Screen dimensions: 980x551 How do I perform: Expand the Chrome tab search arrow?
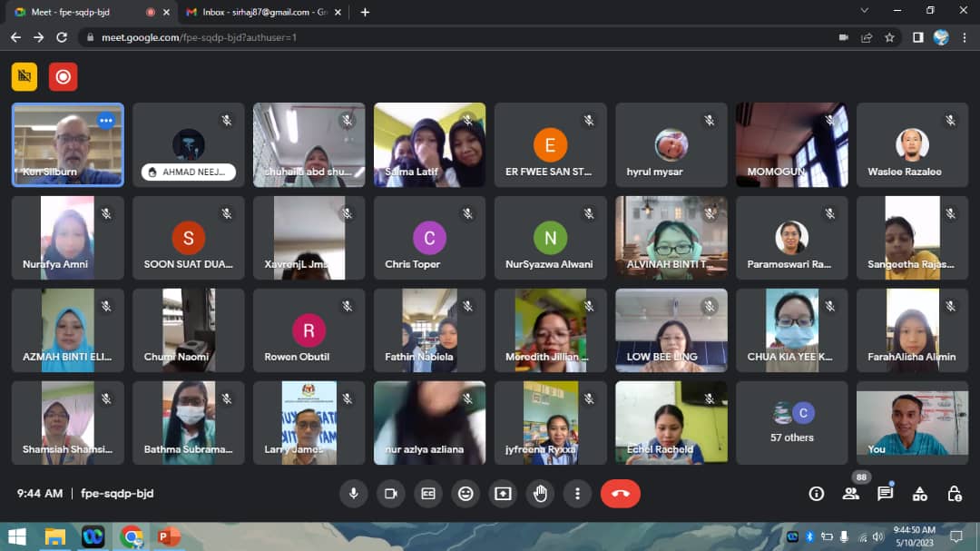coord(864,11)
